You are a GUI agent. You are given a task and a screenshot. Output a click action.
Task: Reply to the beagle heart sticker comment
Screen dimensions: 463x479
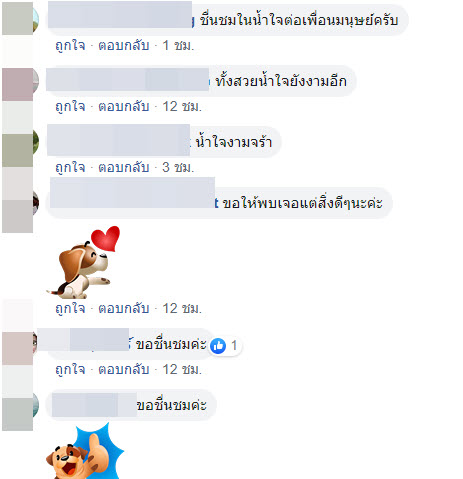123,308
